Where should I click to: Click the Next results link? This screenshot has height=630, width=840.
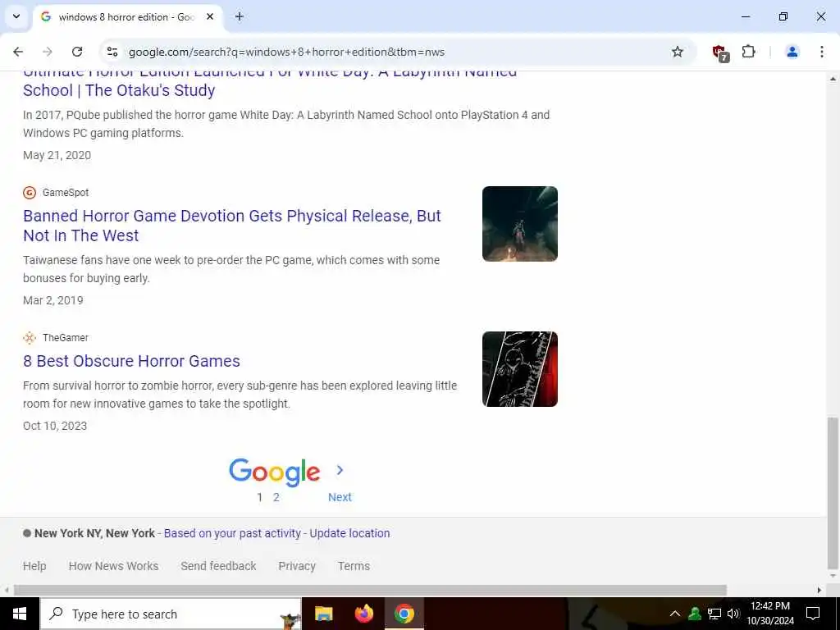pyautogui.click(x=340, y=497)
